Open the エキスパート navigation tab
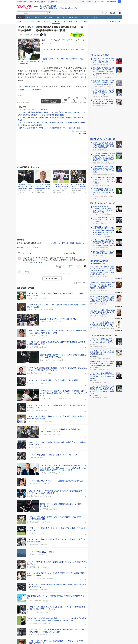Viewport: 138px width, 644px height. click(48, 17)
